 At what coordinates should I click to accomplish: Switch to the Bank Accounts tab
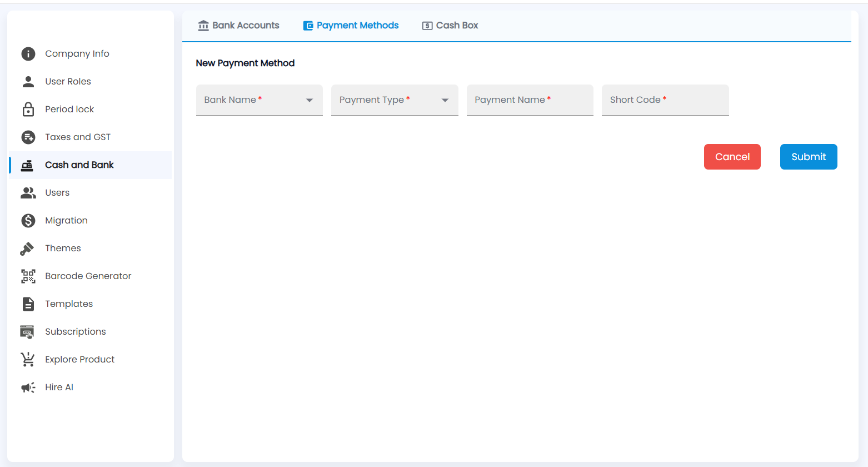(x=239, y=26)
